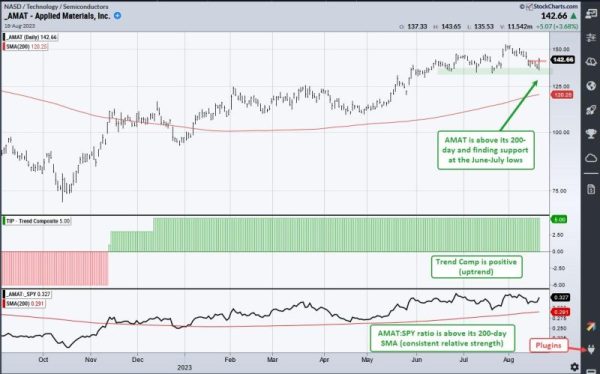Open the globe icon in the sidebar
Viewport: 600px width, 374px height.
(591, 86)
